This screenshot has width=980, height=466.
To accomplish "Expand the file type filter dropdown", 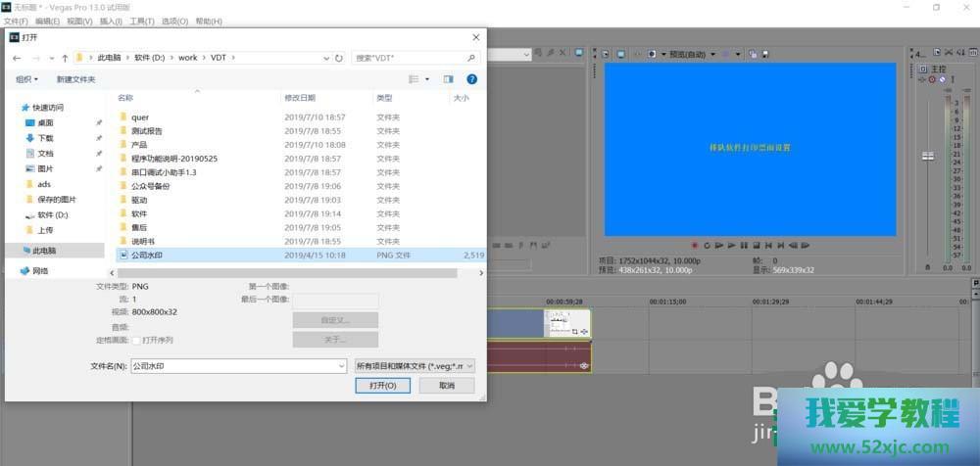I will point(415,365).
